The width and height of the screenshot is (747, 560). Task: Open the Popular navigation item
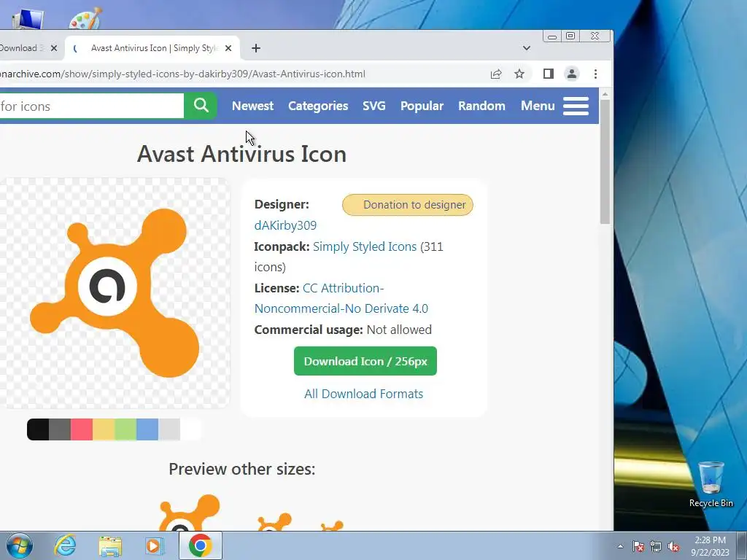click(x=422, y=106)
